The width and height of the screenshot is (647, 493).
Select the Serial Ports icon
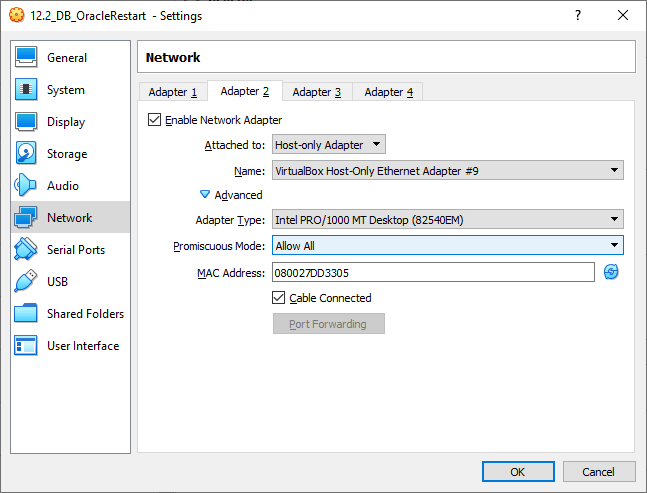[x=27, y=250]
